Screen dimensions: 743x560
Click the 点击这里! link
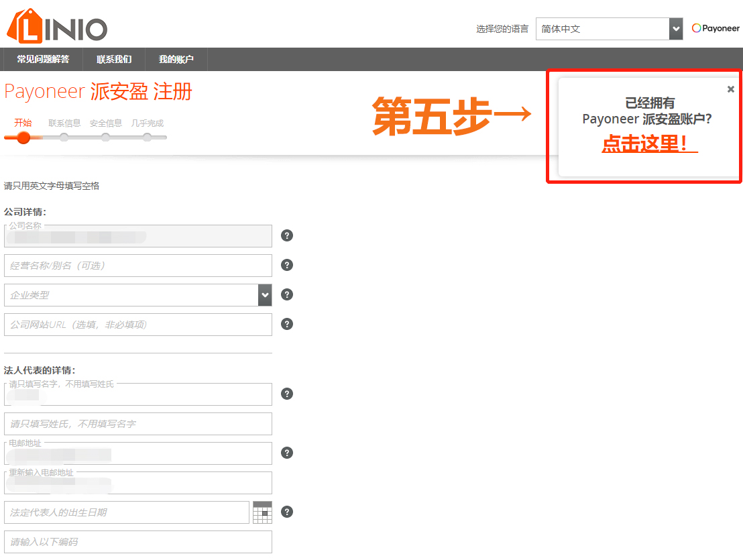650,143
